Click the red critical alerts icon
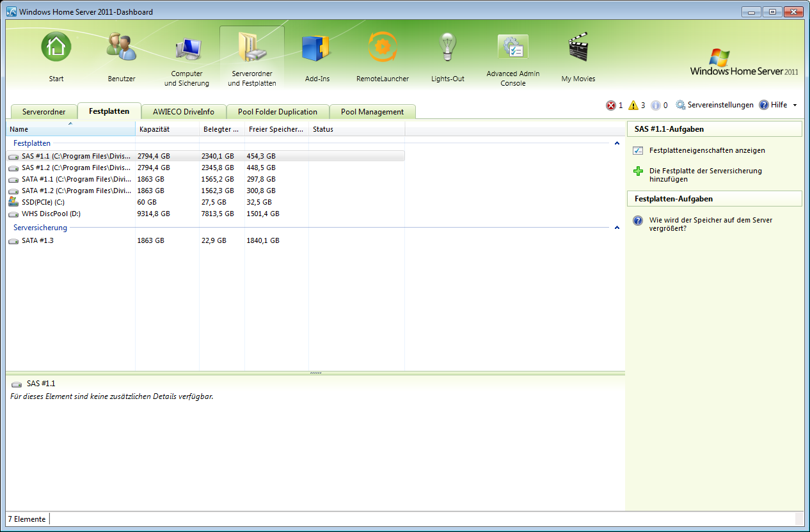The width and height of the screenshot is (810, 532). (x=611, y=106)
